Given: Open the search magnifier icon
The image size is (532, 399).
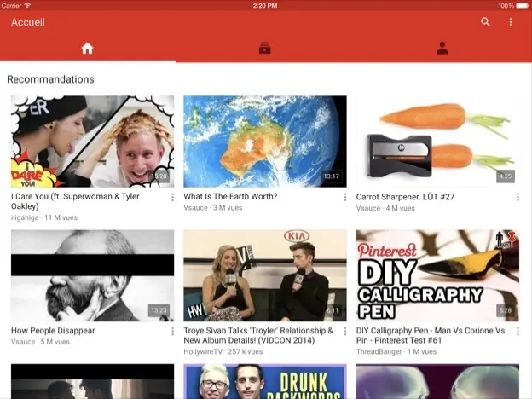Looking at the screenshot, I should (485, 22).
